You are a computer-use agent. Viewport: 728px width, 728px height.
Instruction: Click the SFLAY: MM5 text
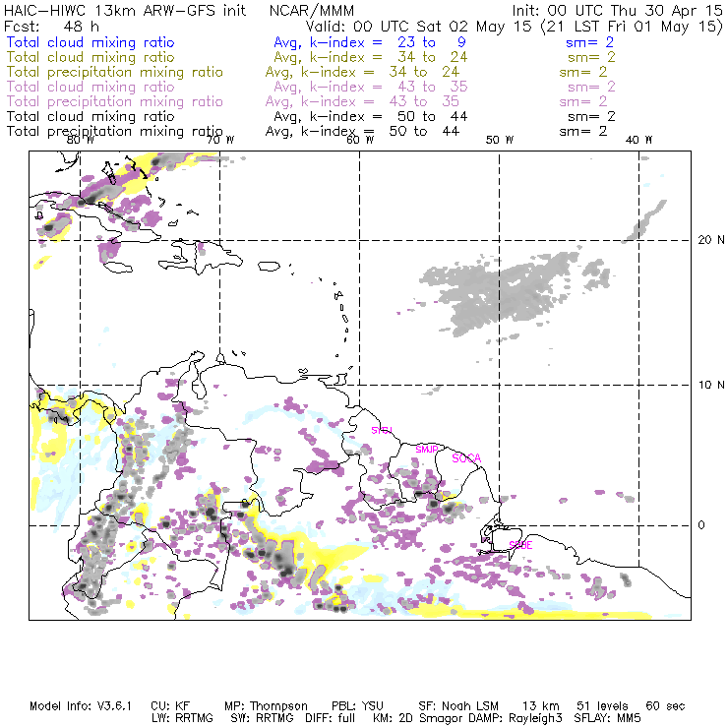[x=607, y=718]
